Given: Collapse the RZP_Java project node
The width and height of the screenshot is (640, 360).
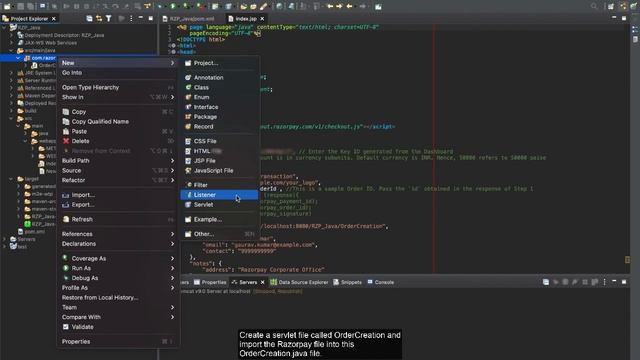Looking at the screenshot, I should tap(4, 27).
